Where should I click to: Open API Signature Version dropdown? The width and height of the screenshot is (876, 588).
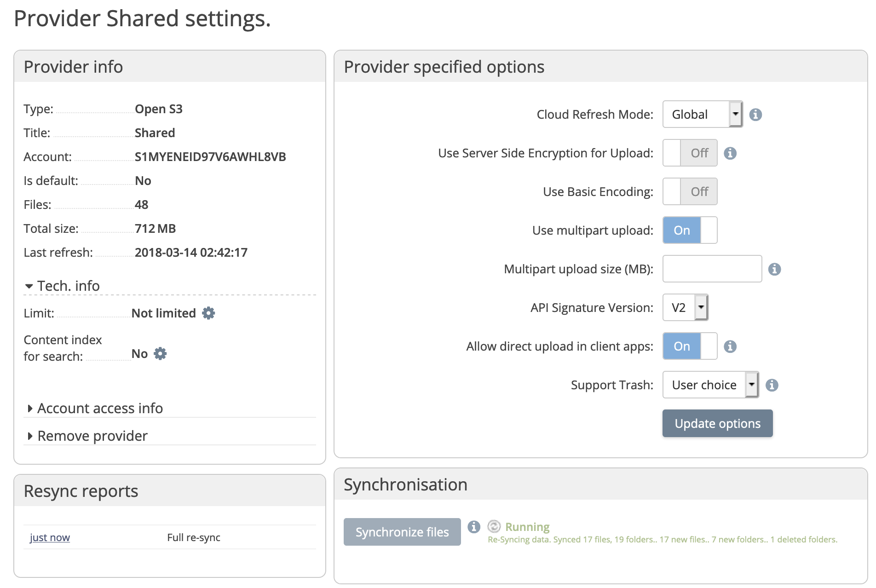click(685, 308)
